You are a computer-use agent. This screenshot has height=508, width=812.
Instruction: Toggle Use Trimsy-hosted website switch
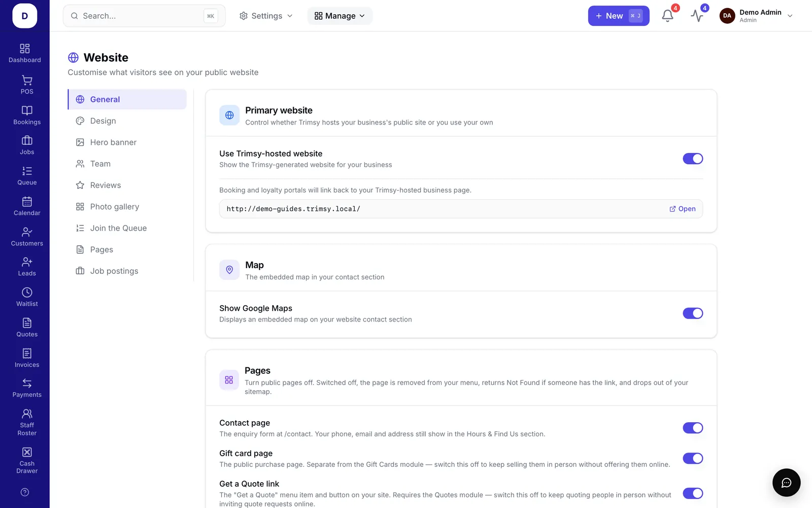[x=693, y=159]
